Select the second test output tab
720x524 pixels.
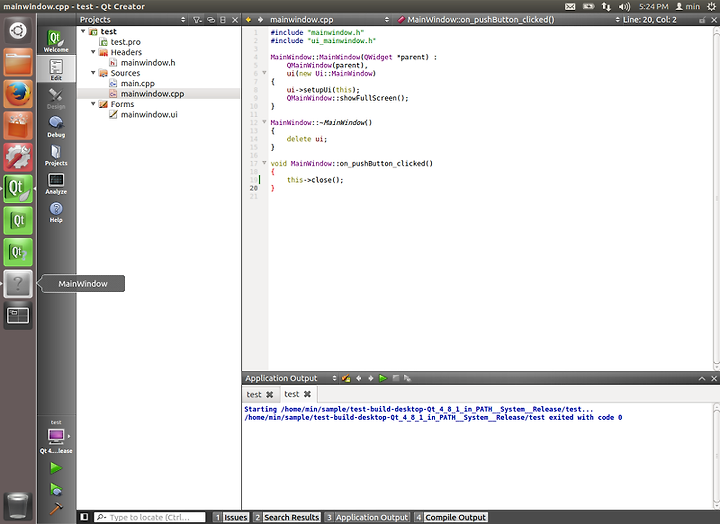tap(292, 394)
